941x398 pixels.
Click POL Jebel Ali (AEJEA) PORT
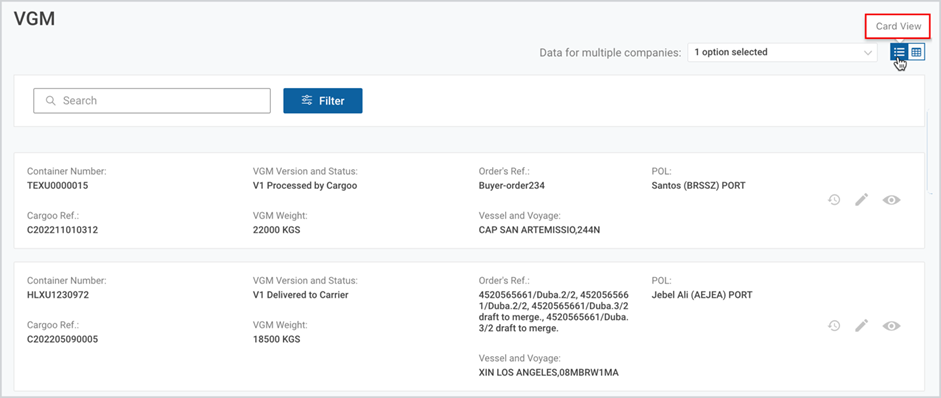pos(702,295)
